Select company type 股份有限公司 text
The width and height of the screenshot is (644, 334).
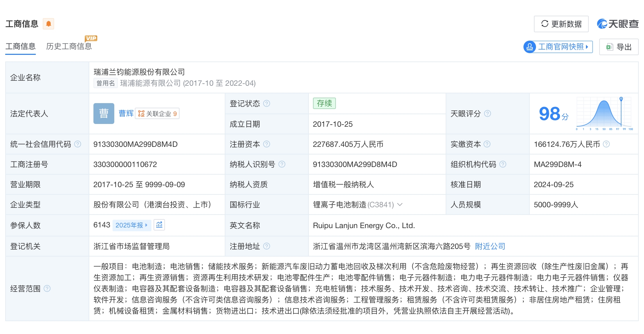[x=153, y=204]
